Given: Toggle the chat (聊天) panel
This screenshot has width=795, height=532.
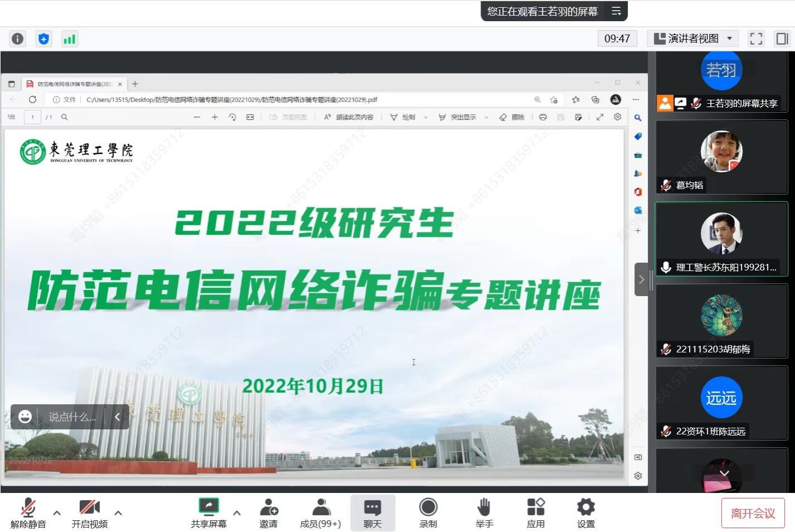Looking at the screenshot, I should pos(372,512).
